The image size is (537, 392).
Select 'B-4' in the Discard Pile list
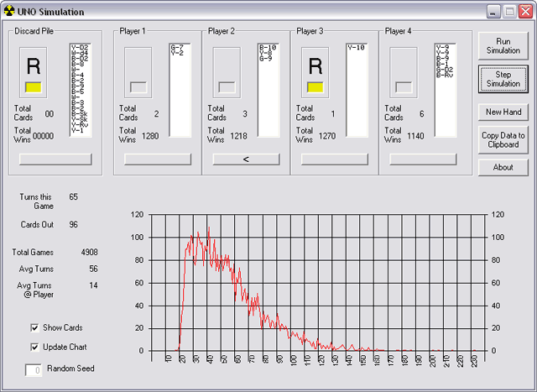click(77, 75)
